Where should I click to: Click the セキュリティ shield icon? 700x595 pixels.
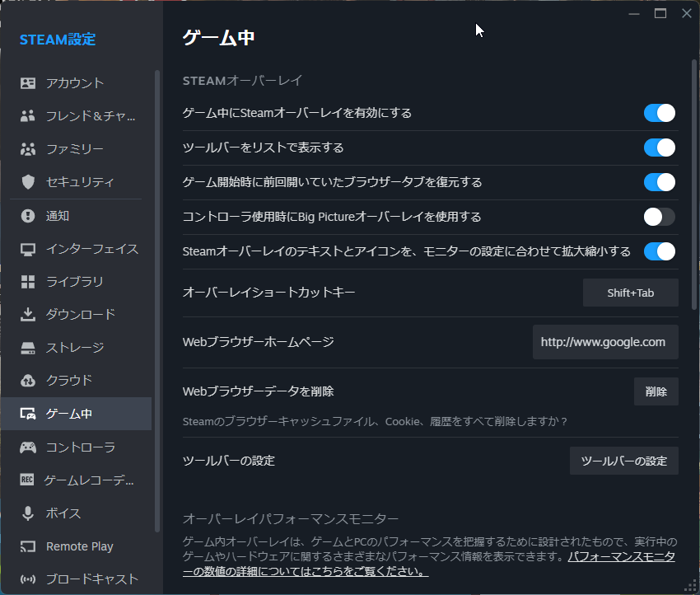[x=27, y=182]
